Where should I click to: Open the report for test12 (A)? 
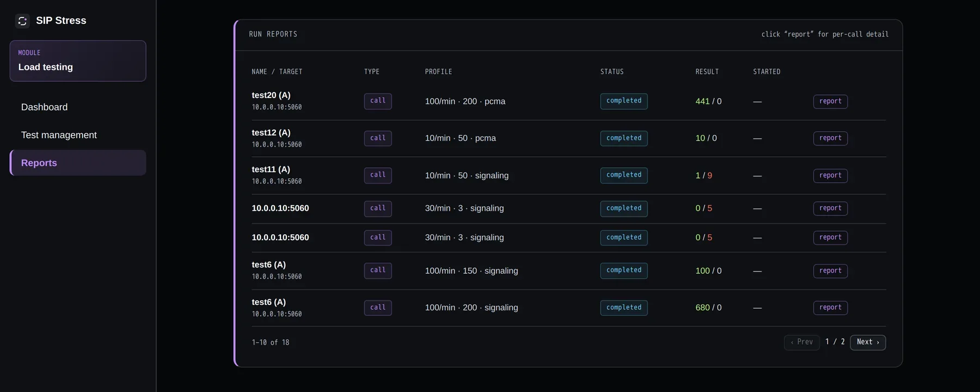pyautogui.click(x=830, y=138)
